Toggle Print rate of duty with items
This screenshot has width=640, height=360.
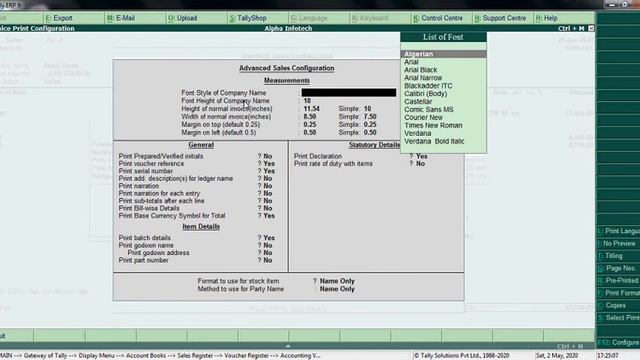420,164
